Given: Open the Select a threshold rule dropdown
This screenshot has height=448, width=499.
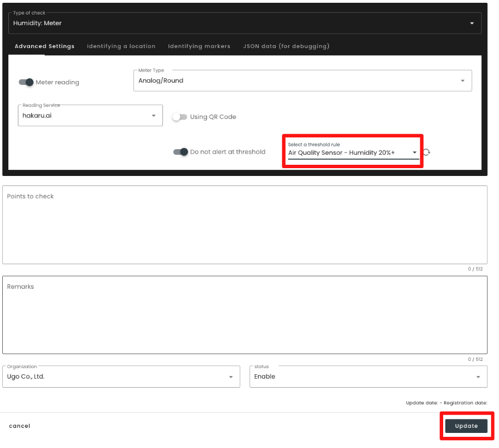Looking at the screenshot, I should (353, 152).
